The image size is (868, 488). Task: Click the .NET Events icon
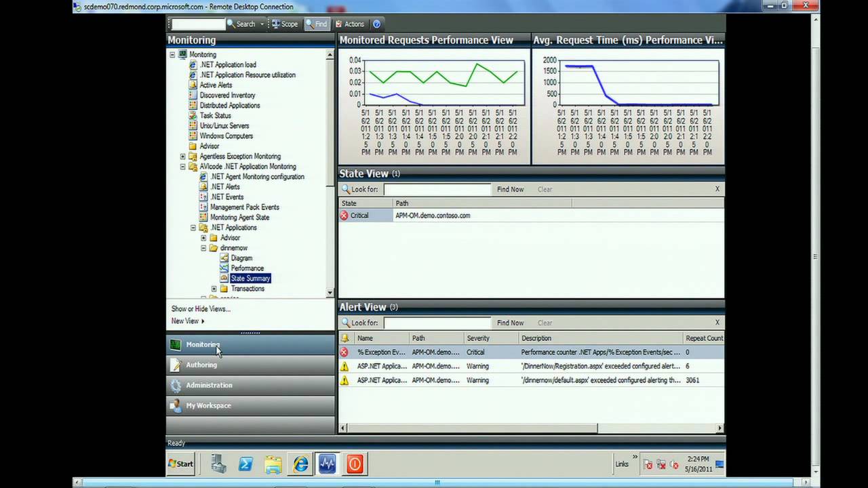pos(203,197)
